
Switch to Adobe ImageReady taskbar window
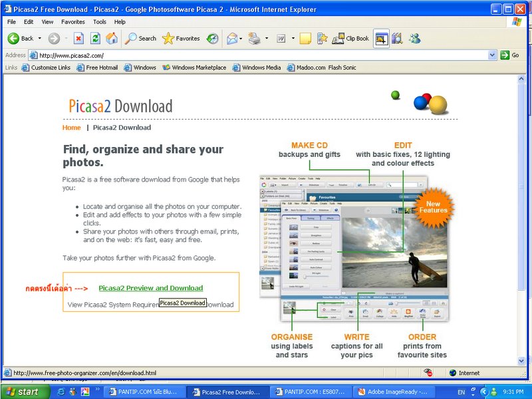pyautogui.click(x=393, y=392)
